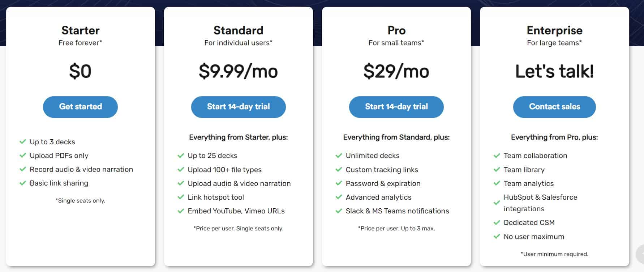Start the Pro 14-day trial
Viewport: 644px width, 272px height.
(396, 107)
